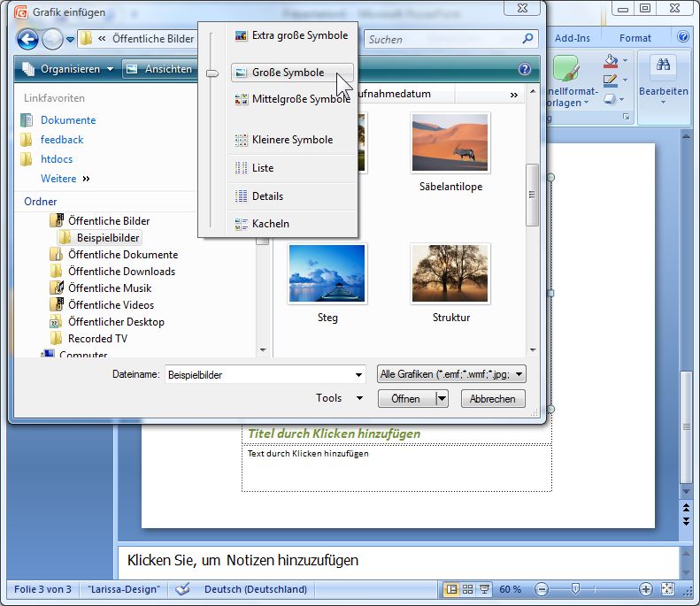Choose Liste view
This screenshot has height=606, width=700.
(292, 168)
